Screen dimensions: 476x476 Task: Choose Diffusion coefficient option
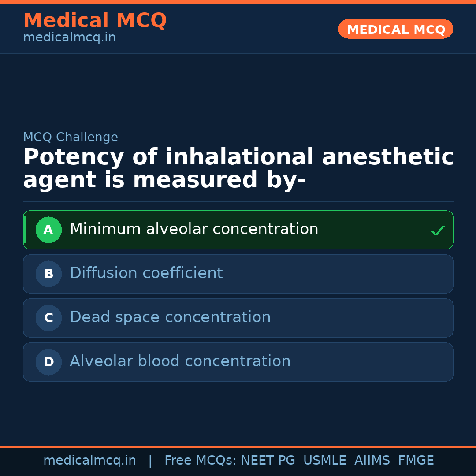pyautogui.click(x=146, y=273)
